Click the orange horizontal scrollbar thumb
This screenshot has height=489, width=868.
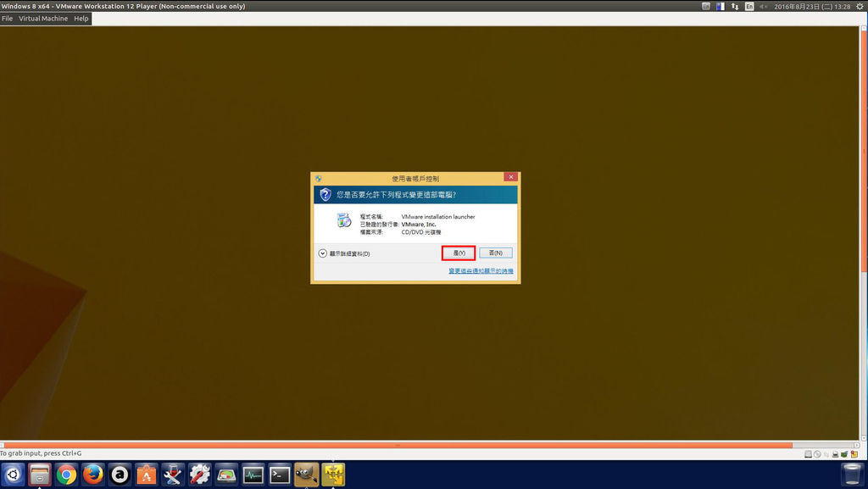coord(398,445)
